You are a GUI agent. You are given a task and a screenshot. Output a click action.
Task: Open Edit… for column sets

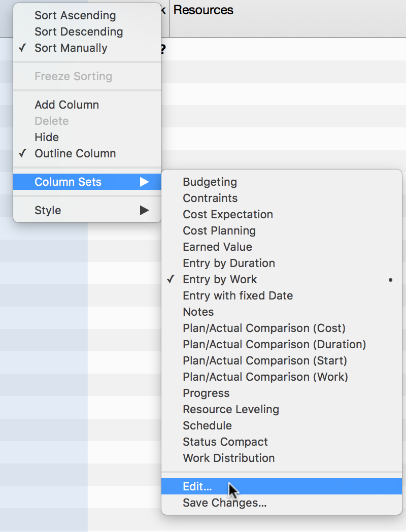[282, 486]
